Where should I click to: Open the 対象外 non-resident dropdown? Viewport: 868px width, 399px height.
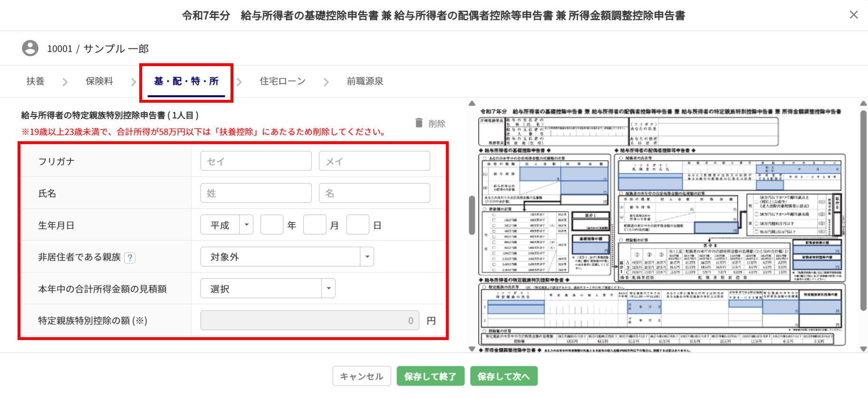pos(287,257)
